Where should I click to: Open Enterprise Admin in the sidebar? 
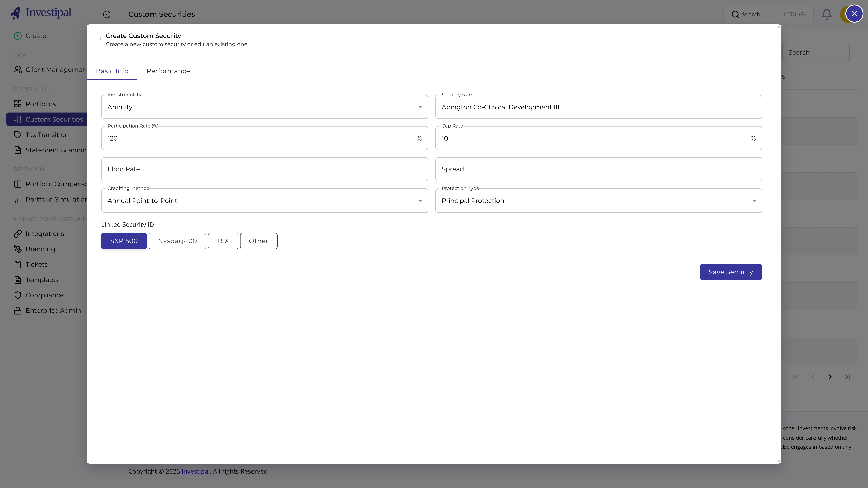[54, 311]
